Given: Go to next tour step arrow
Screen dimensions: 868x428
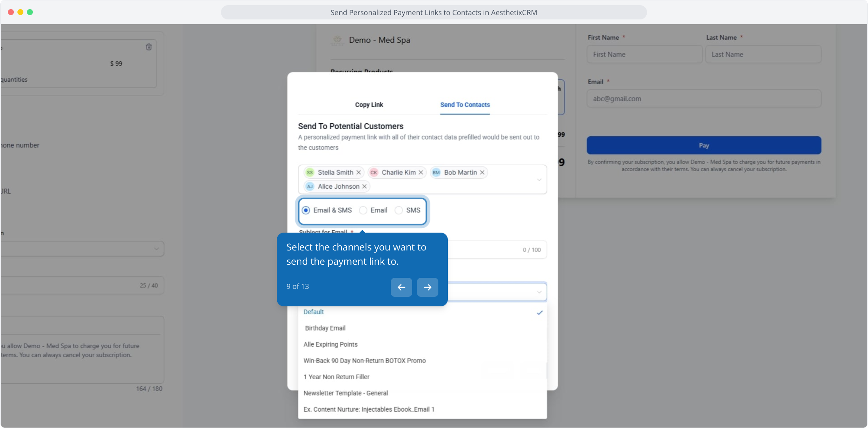Looking at the screenshot, I should pos(427,287).
